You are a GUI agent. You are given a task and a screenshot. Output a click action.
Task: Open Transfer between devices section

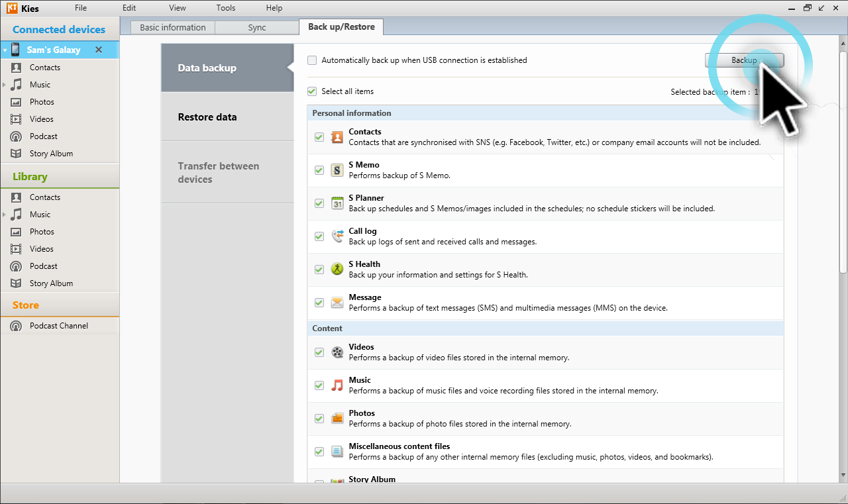227,172
